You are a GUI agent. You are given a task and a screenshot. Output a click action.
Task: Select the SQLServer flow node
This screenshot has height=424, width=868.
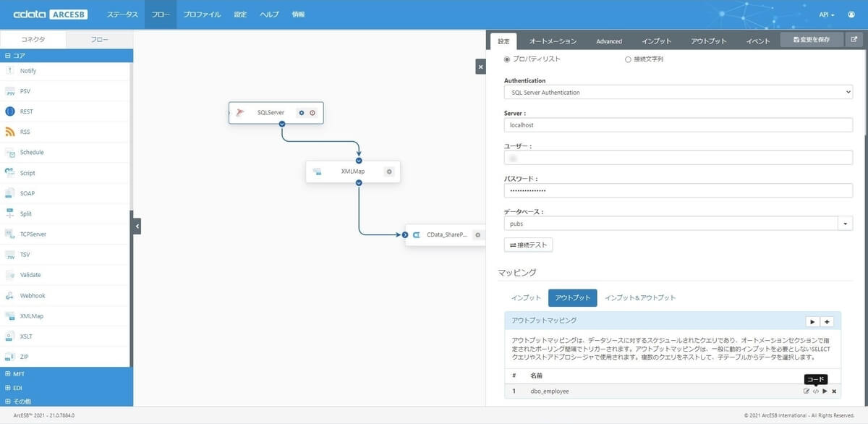click(x=276, y=113)
